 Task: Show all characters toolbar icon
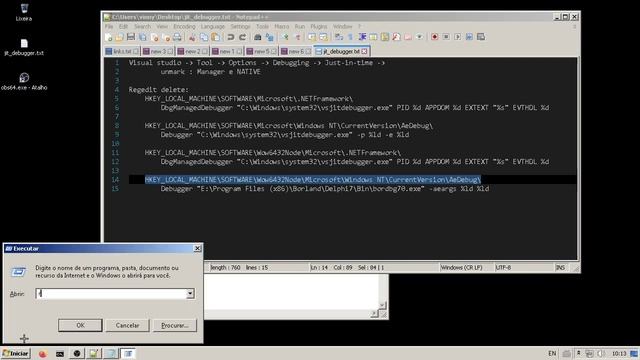click(350, 37)
